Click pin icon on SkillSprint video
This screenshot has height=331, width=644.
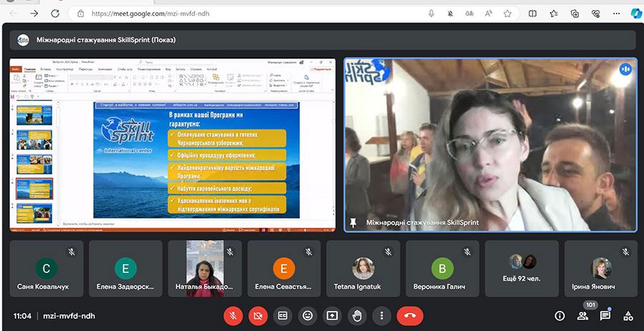(x=353, y=222)
